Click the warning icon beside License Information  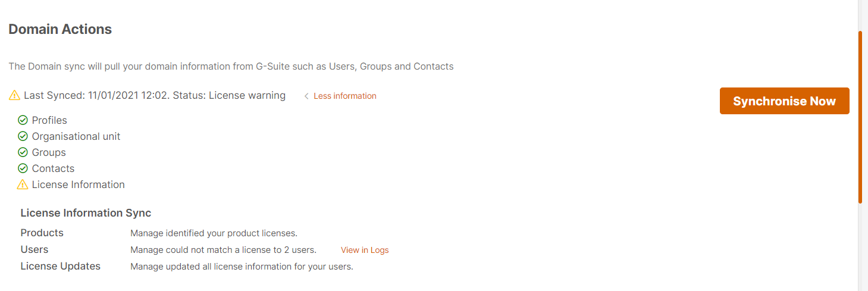click(x=23, y=184)
